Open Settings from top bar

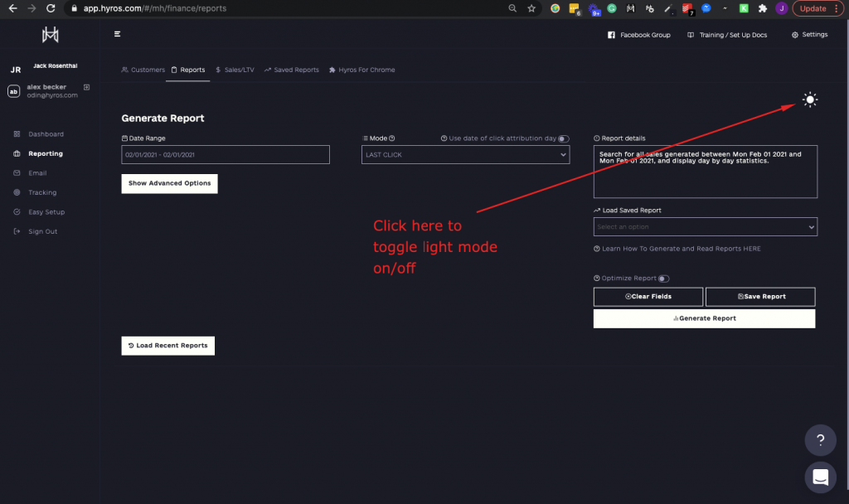coord(809,35)
